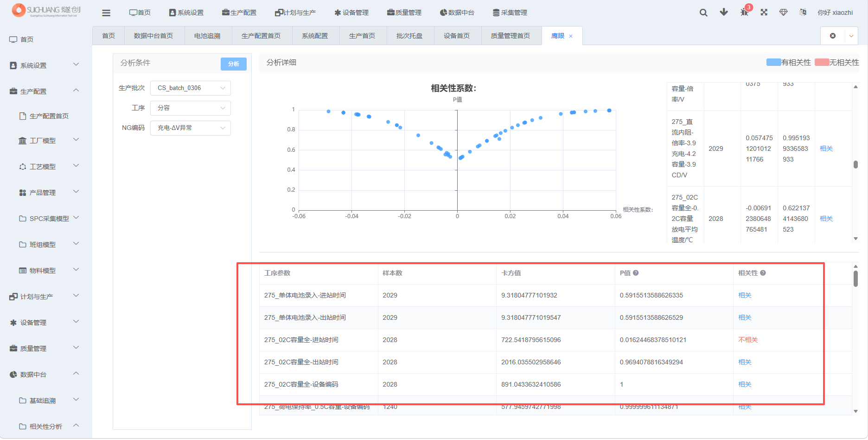Click 相关 link for 02C容量全-设备编码
Viewport: 868px width, 440px height.
[745, 384]
